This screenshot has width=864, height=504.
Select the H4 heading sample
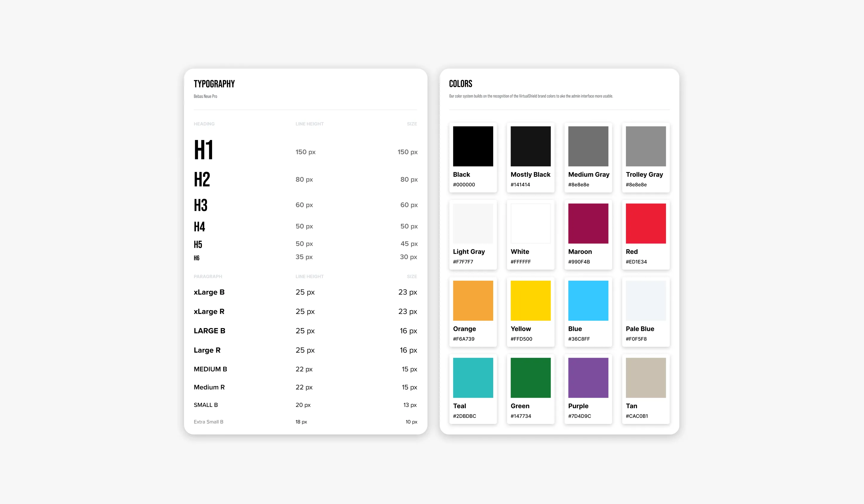[199, 227]
